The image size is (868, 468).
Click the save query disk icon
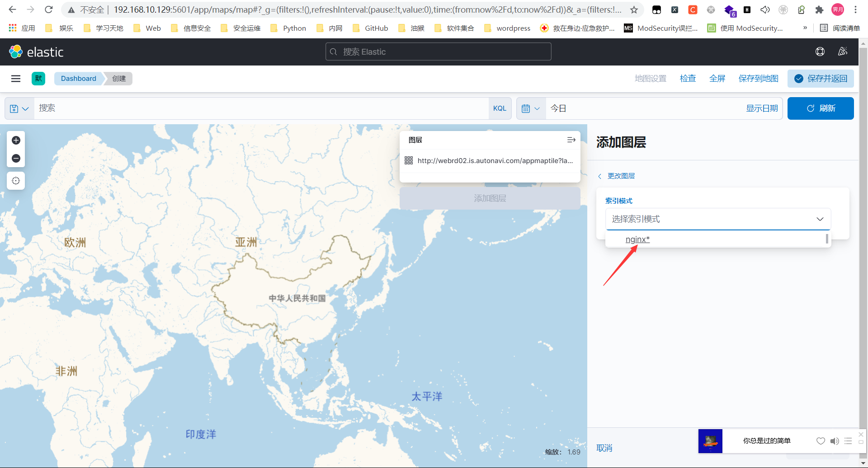point(14,108)
